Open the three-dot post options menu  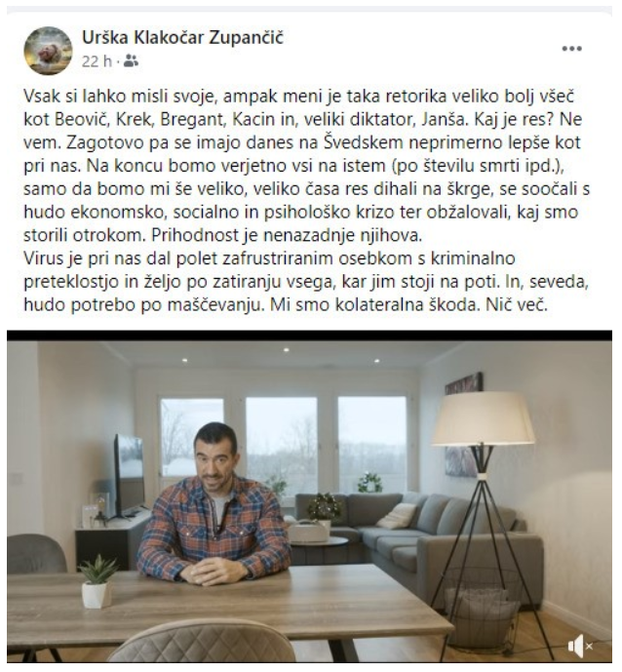click(x=572, y=49)
